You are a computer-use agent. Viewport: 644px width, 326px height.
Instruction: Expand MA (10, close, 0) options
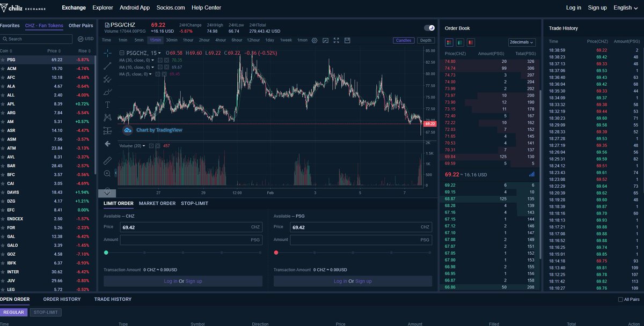coord(152,67)
